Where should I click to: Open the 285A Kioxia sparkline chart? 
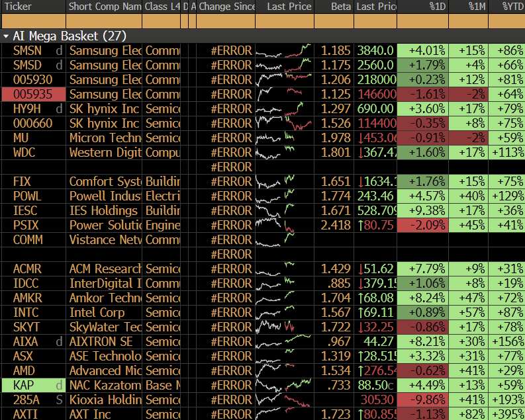click(284, 399)
